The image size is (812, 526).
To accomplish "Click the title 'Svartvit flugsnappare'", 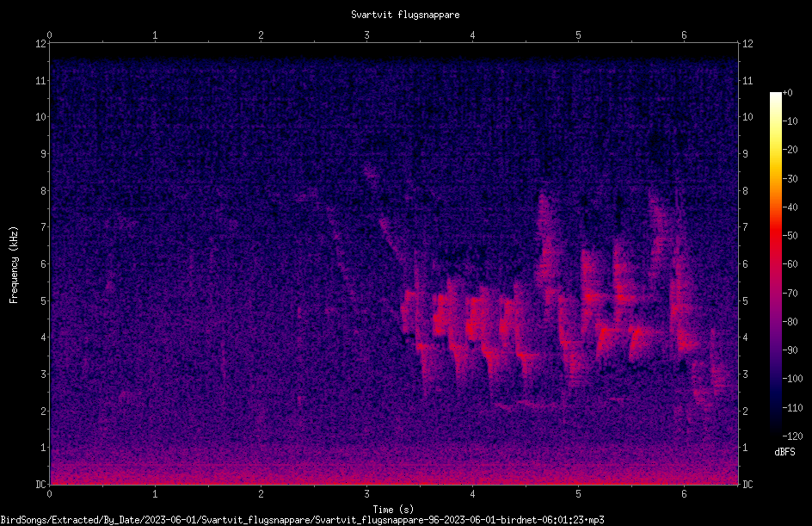I will [x=405, y=15].
